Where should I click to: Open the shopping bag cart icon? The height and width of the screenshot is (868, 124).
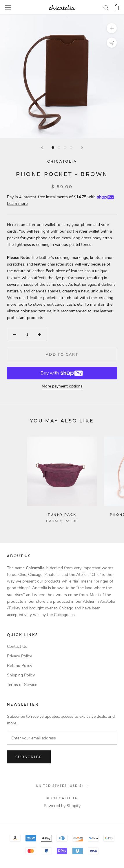click(116, 8)
